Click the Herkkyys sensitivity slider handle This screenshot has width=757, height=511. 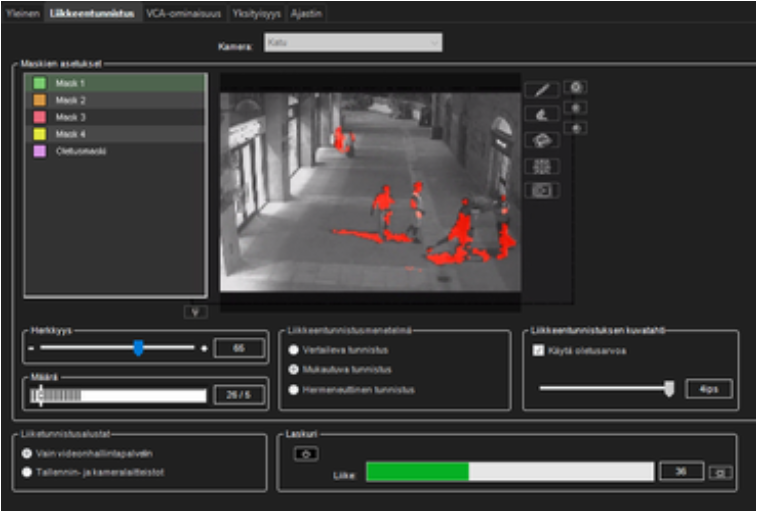[x=138, y=348]
